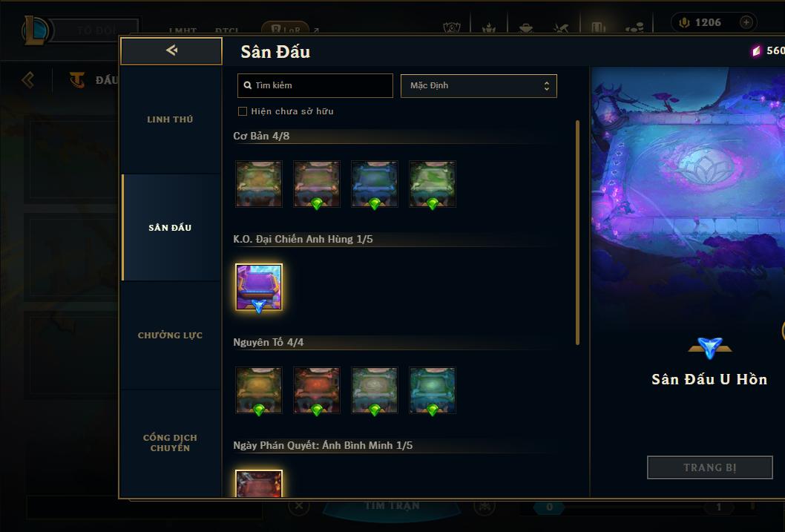Screen dimensions: 785x532
Task: Select the K.O. Đại Chiến Anh Hùng arena
Action: [259, 286]
